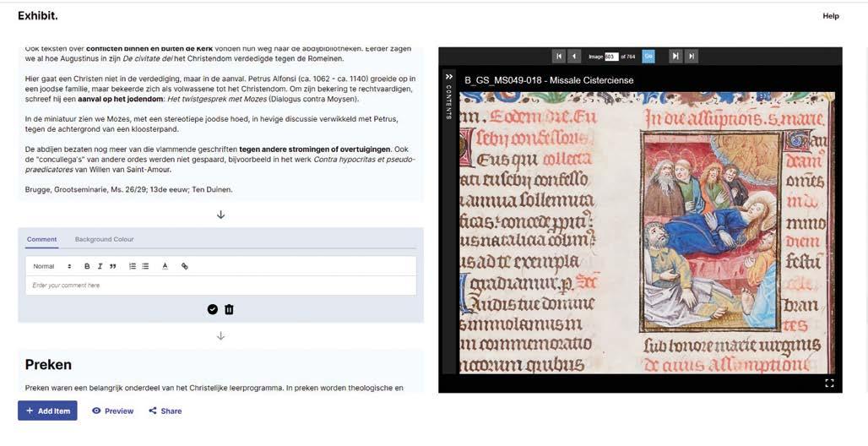Open the text colour picker
Viewport: 868px width, 446px height.
(x=165, y=266)
